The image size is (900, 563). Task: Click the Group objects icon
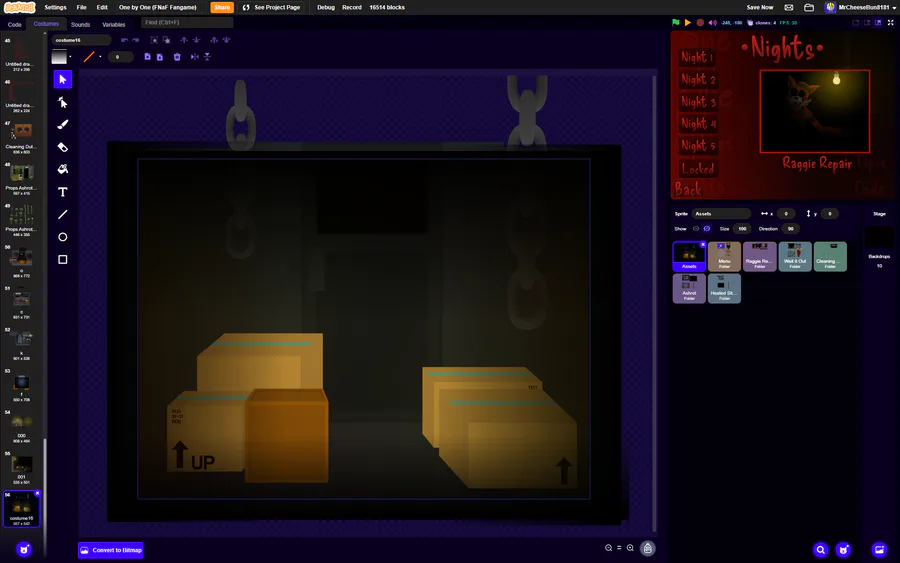click(x=154, y=40)
